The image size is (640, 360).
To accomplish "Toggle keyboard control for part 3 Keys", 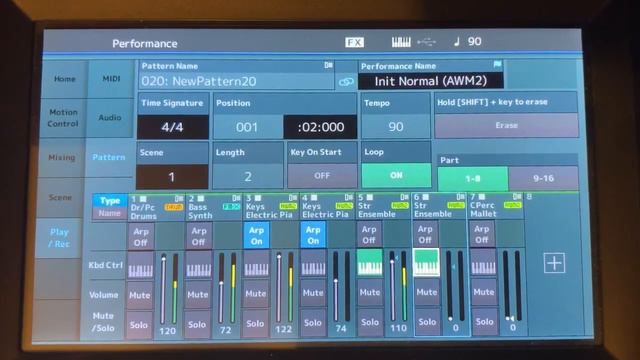I will [256, 264].
